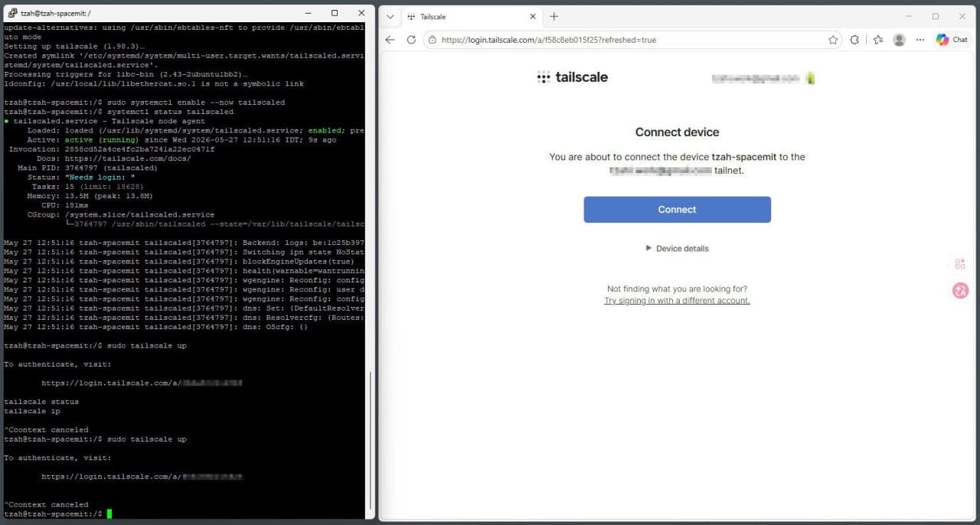
Task: Open Copilot Chat in the browser
Action: point(952,40)
